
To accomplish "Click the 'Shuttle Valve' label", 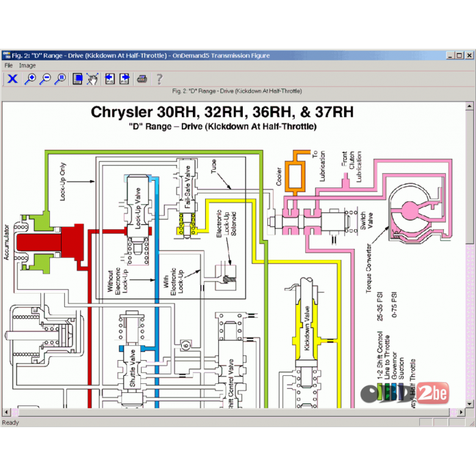I will point(132,368).
